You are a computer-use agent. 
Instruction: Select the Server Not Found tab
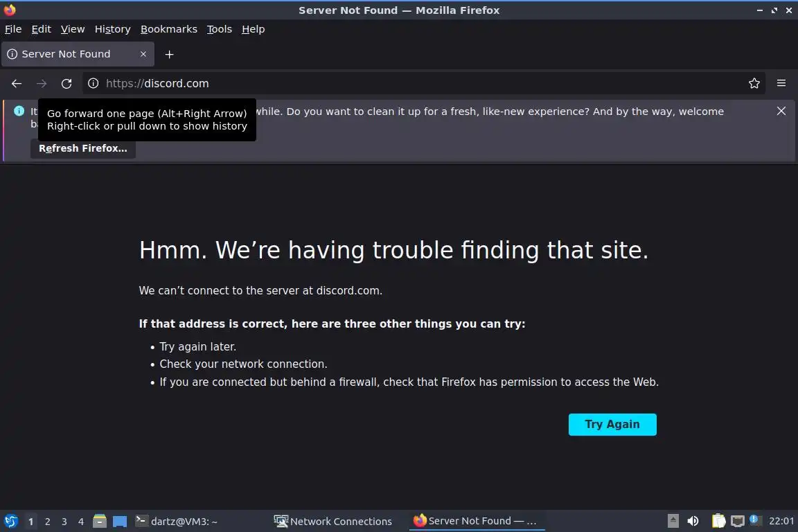[x=78, y=54]
